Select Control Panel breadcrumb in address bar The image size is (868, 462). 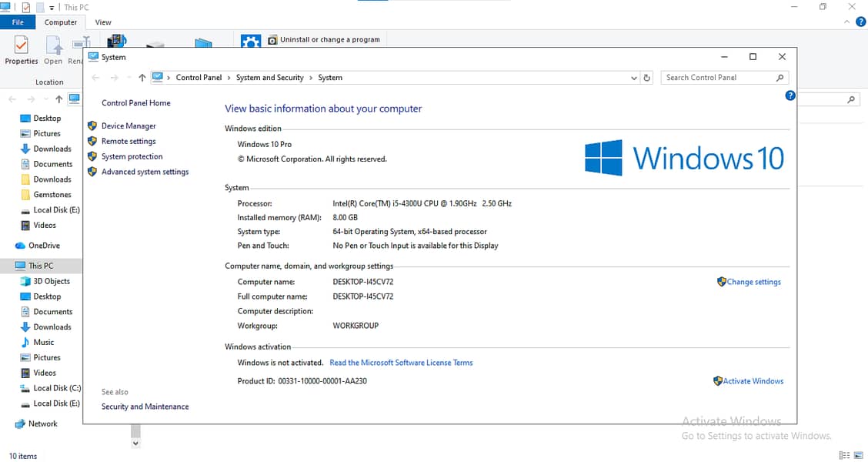point(199,78)
